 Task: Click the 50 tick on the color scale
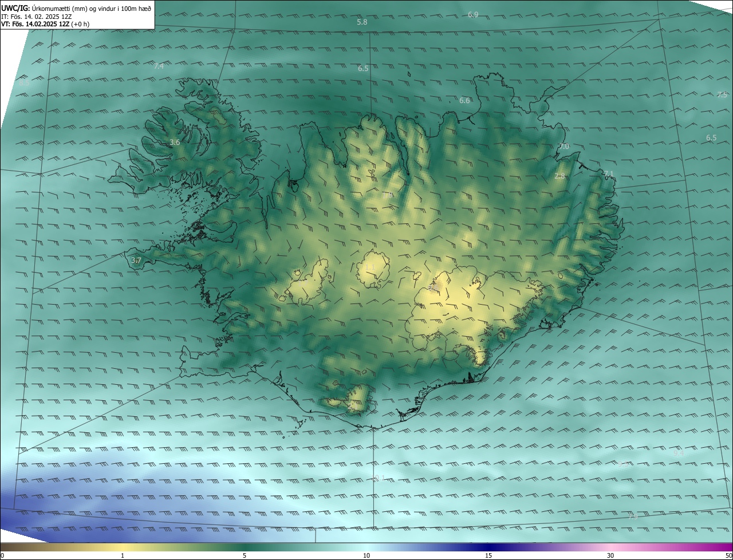coord(728,555)
